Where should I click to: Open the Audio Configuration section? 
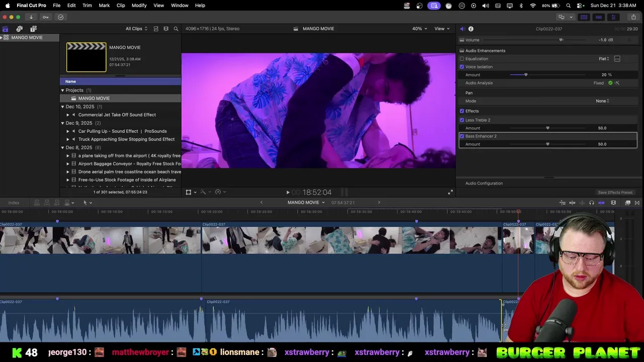(484, 184)
